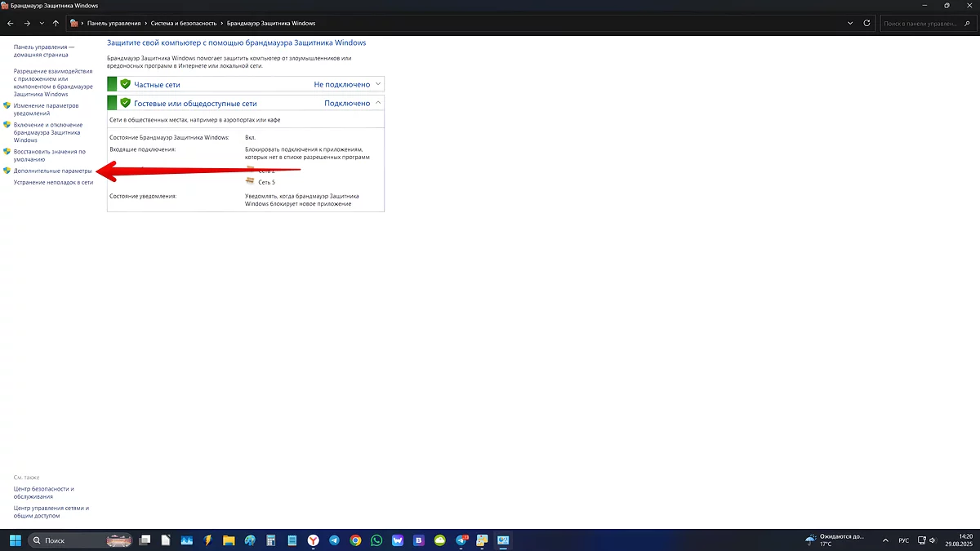
Task: Click the back navigation arrow
Action: click(x=10, y=24)
